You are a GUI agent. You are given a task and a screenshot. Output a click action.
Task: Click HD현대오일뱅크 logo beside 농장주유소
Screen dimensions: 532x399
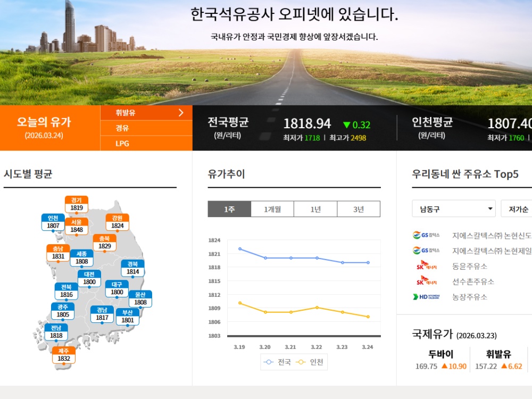(426, 297)
